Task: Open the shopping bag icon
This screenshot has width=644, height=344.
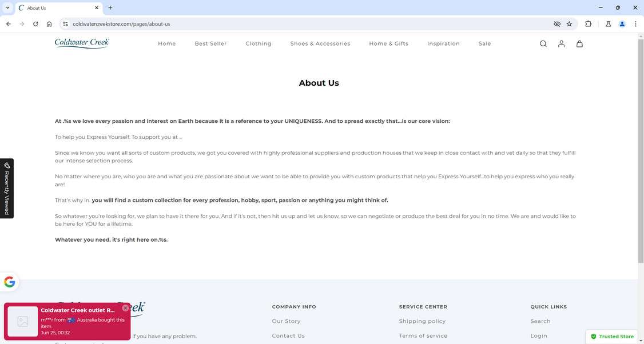Action: 579,44
